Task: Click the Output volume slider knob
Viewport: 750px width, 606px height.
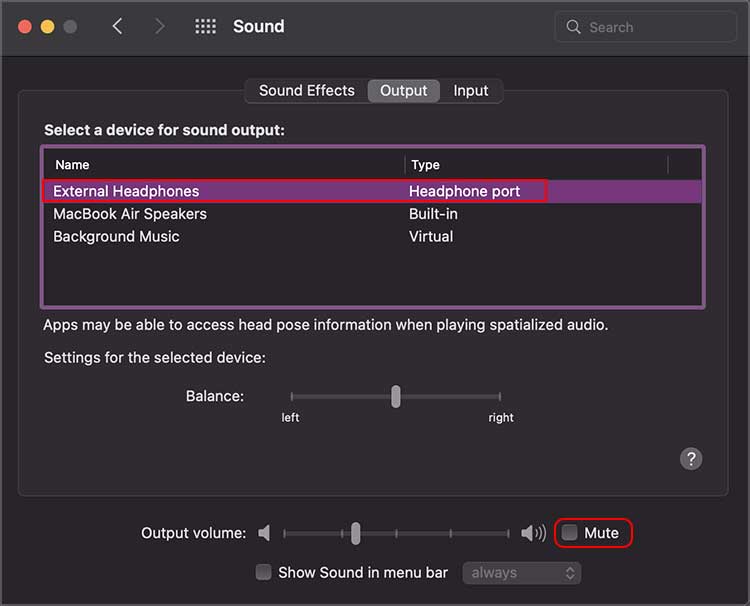Action: click(355, 534)
